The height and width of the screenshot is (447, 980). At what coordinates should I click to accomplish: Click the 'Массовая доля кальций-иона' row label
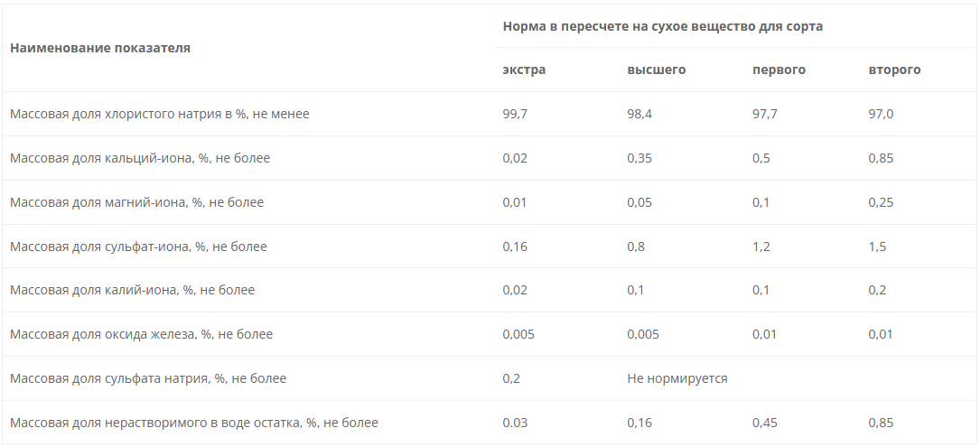tap(140, 158)
